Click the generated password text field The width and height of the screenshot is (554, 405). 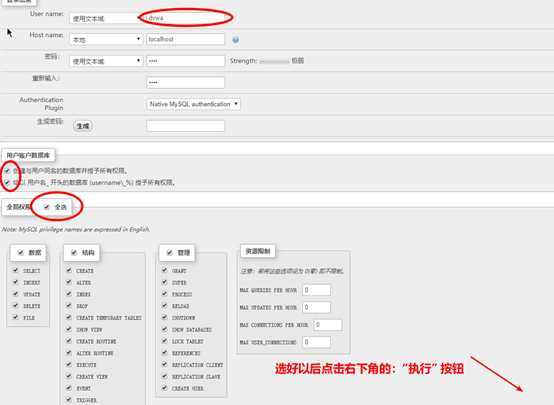pyautogui.click(x=185, y=126)
